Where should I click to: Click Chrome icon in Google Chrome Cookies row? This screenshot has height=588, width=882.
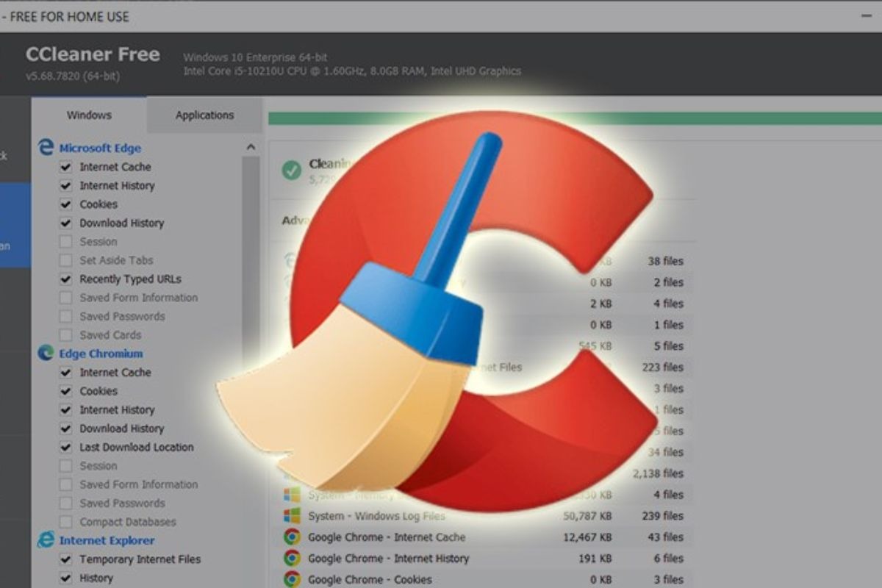[292, 579]
